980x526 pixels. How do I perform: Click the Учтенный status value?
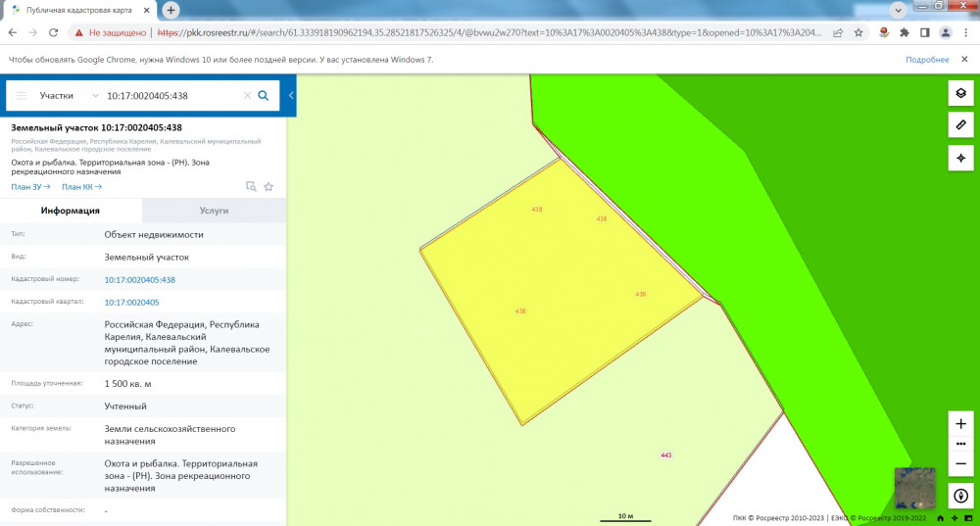pos(125,406)
